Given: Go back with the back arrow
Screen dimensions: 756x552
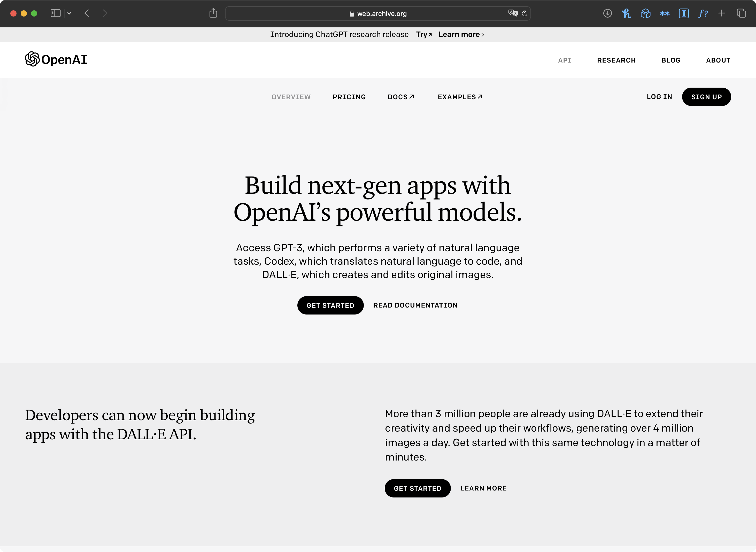Looking at the screenshot, I should 87,13.
